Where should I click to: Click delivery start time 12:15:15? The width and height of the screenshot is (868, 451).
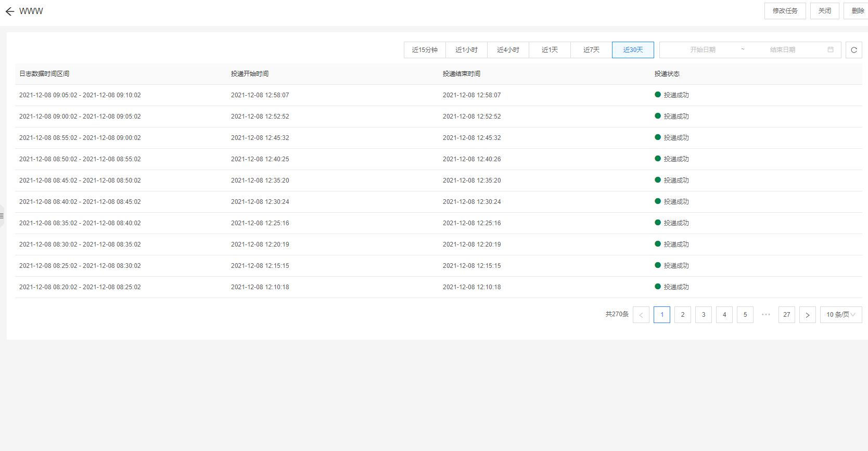pos(260,266)
